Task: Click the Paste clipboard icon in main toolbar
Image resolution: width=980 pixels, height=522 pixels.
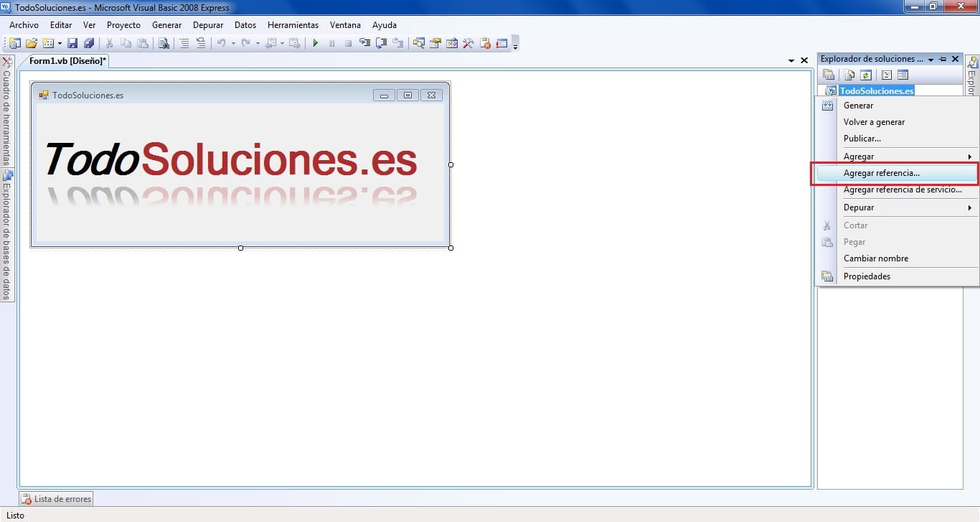Action: click(x=143, y=43)
